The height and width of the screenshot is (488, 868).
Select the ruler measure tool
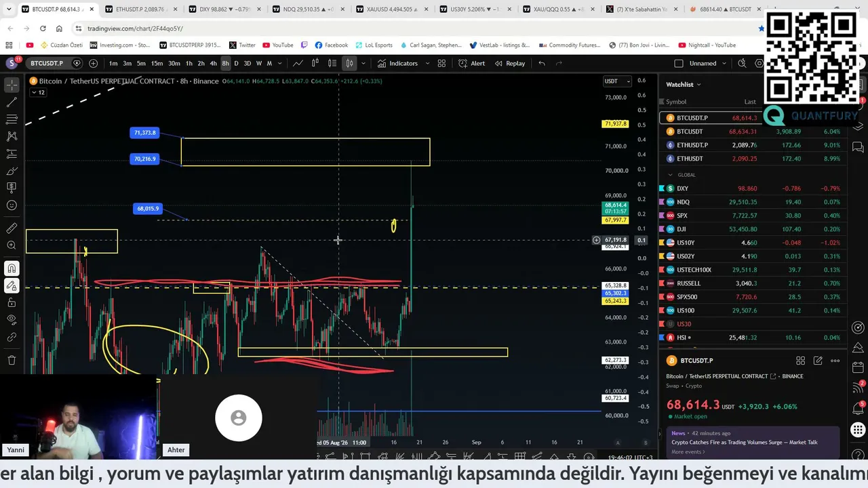click(12, 228)
